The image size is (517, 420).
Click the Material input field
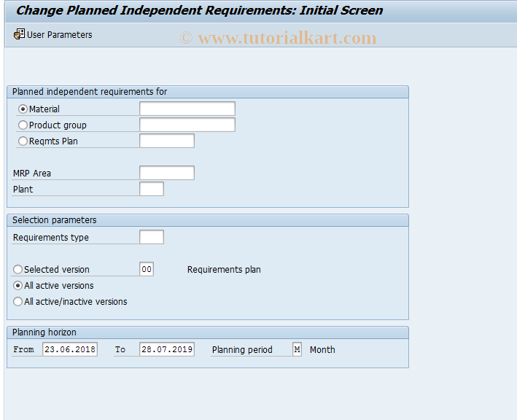coord(187,109)
